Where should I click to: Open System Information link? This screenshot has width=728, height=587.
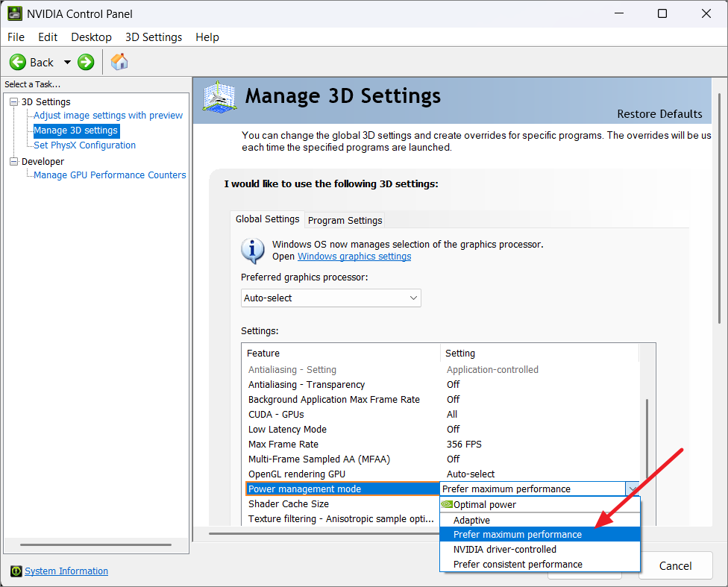point(66,571)
